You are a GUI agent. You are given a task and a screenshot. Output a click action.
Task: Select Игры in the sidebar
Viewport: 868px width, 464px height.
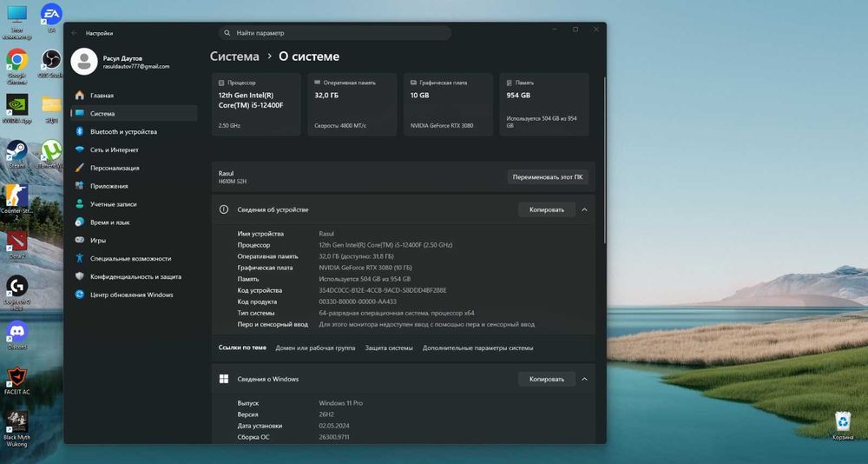coord(134,240)
